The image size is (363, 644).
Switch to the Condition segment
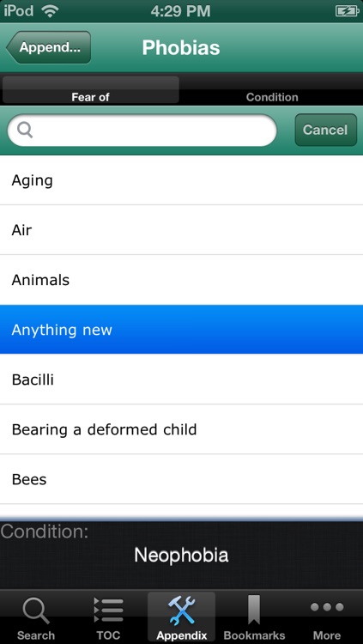point(272,89)
